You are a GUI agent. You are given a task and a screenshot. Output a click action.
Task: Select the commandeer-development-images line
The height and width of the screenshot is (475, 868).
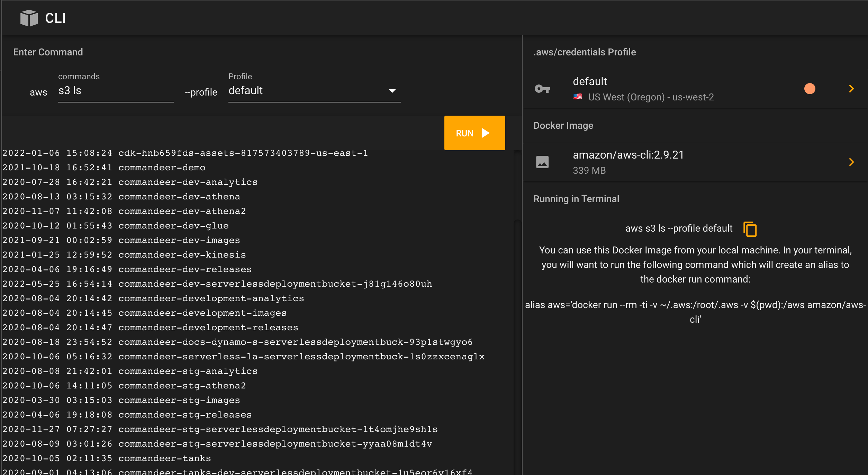pos(145,313)
